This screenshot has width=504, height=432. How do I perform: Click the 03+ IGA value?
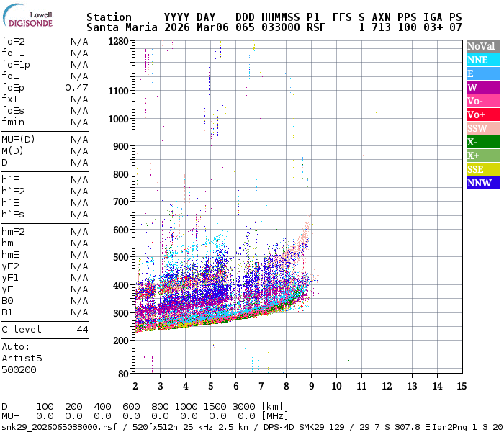pos(433,27)
